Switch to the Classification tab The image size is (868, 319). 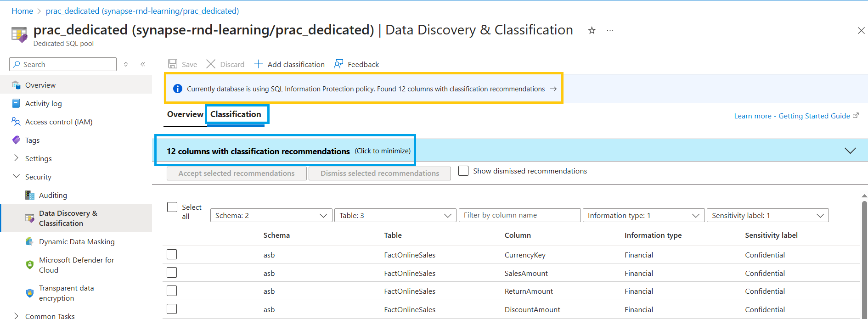(x=236, y=114)
